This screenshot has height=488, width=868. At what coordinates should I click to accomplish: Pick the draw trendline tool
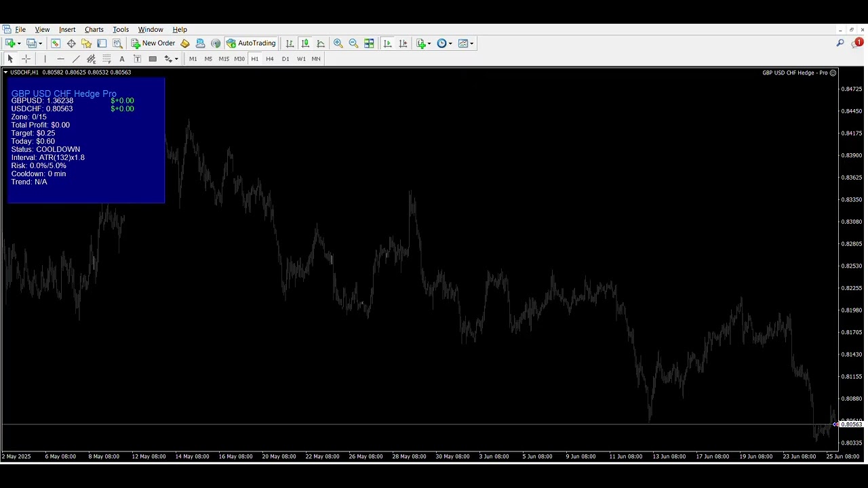click(76, 59)
